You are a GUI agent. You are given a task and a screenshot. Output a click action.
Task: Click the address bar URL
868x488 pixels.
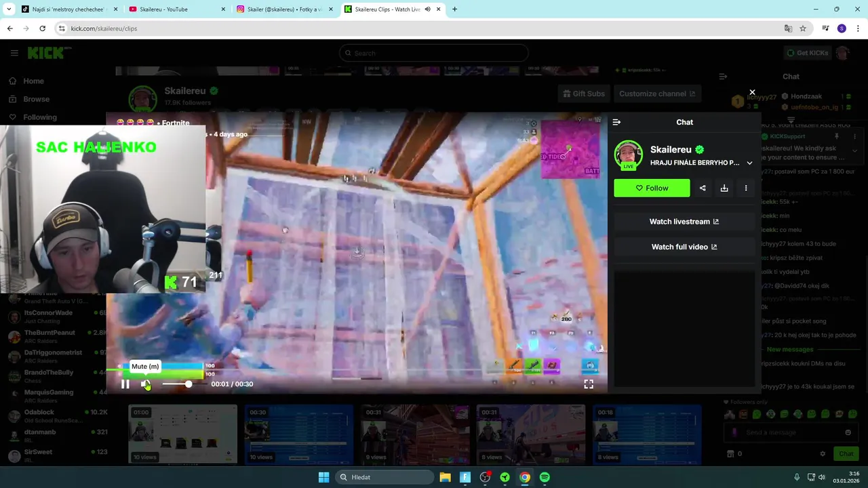[x=104, y=28]
